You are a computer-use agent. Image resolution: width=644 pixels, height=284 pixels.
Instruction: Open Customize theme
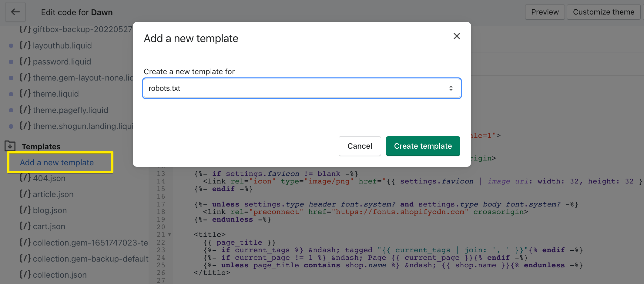pos(604,12)
